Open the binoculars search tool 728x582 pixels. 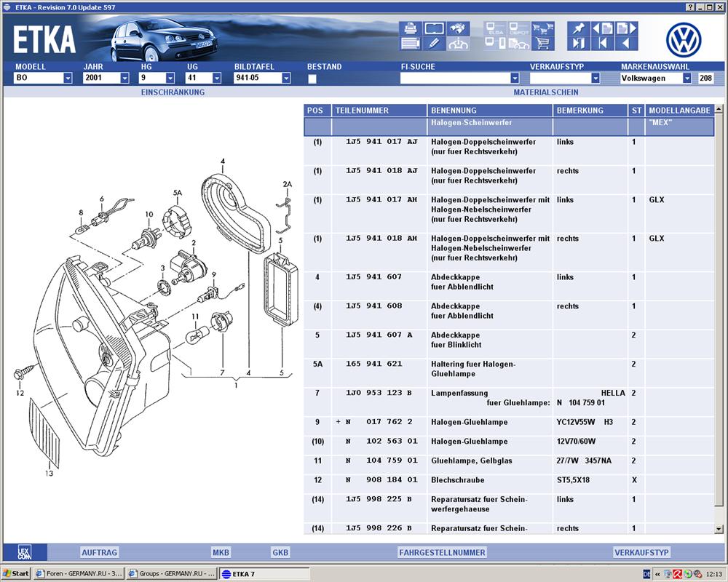pyautogui.click(x=458, y=28)
